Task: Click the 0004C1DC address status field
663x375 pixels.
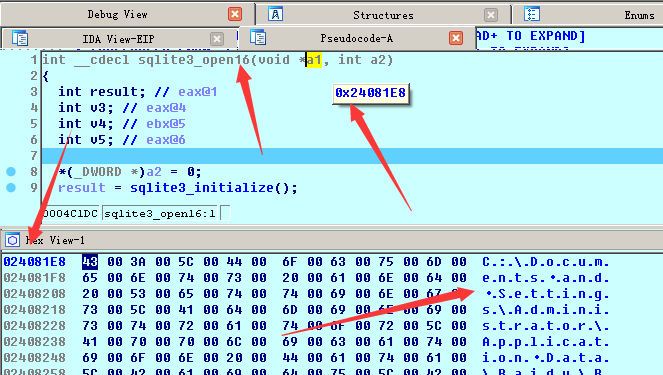Action: click(71, 214)
